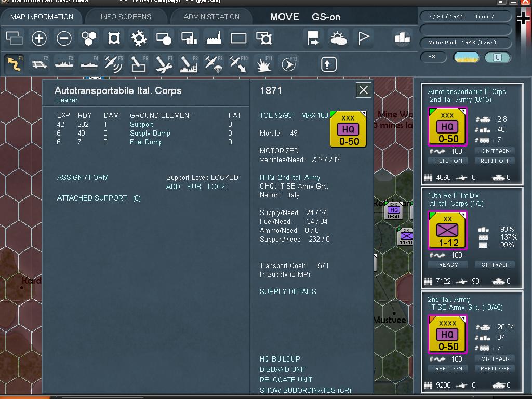This screenshot has height=399, width=532.
Task: Close the unit detail window
Action: coord(363,90)
